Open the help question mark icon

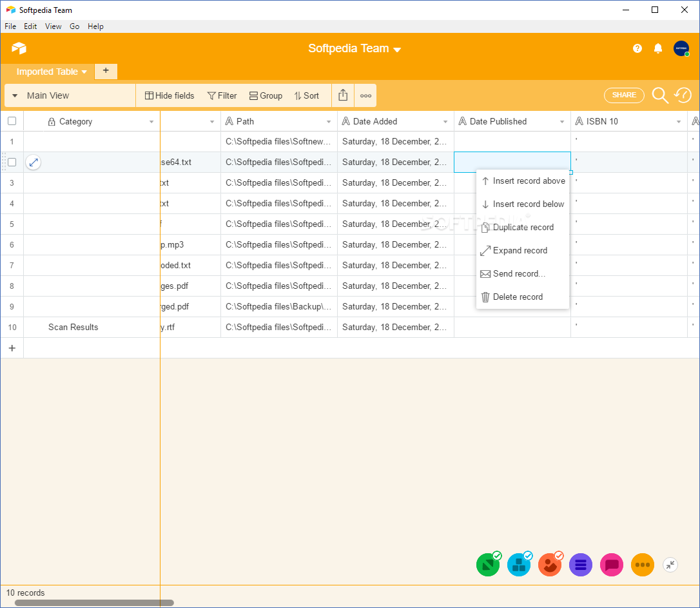[x=637, y=48]
